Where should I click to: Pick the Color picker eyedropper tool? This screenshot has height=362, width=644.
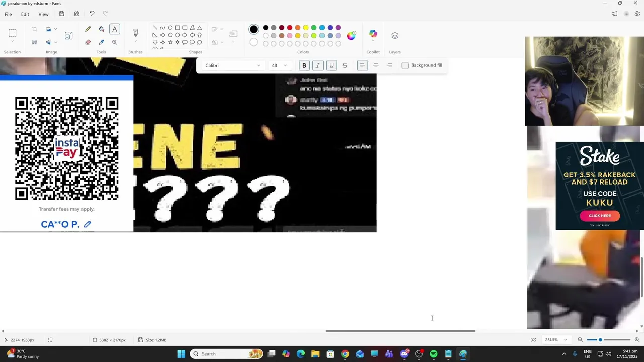click(101, 42)
